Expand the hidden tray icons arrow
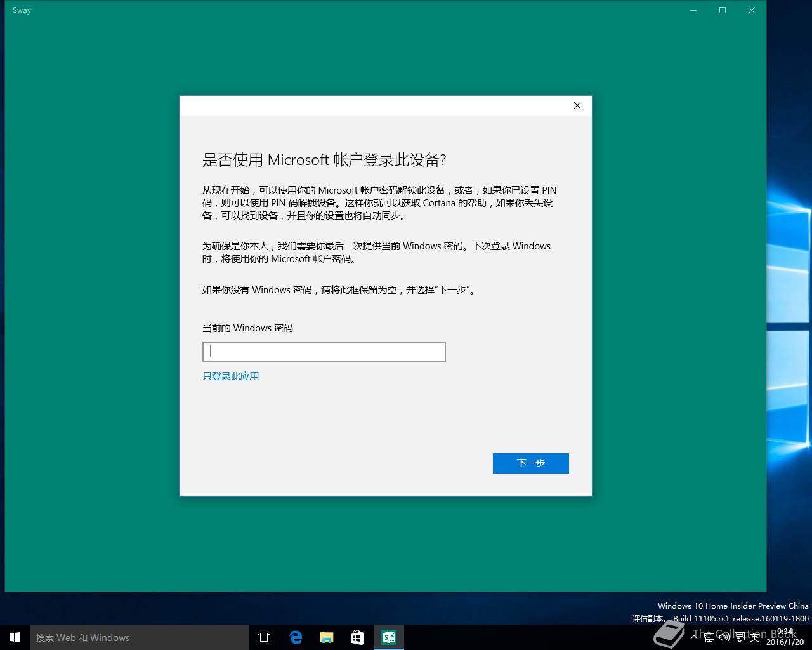Image resolution: width=812 pixels, height=650 pixels. (694, 637)
